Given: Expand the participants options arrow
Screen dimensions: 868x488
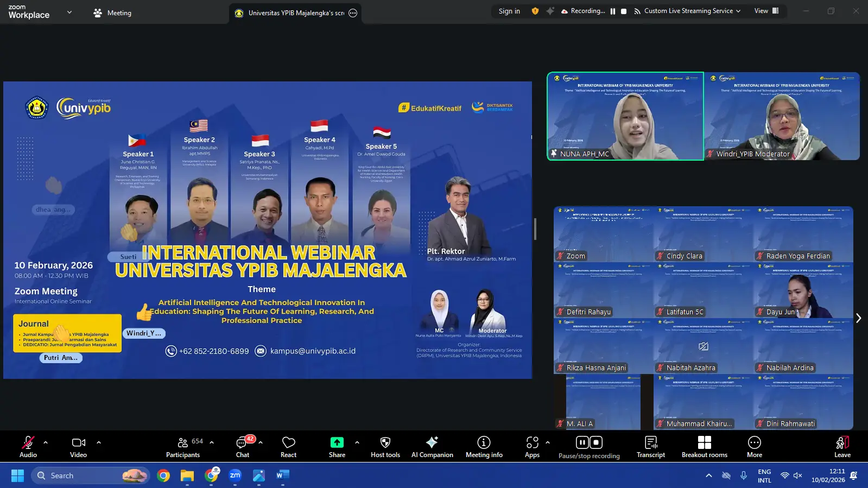Looking at the screenshot, I should point(212,442).
